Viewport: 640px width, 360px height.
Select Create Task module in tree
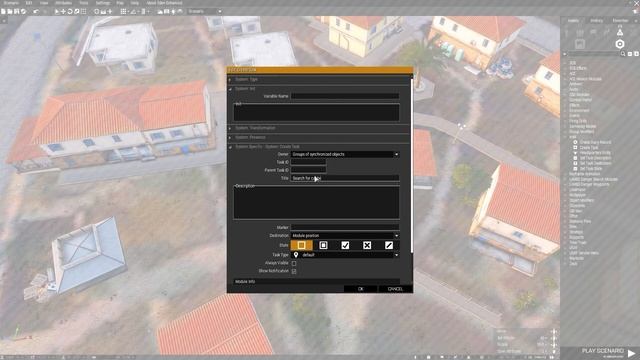(x=589, y=147)
